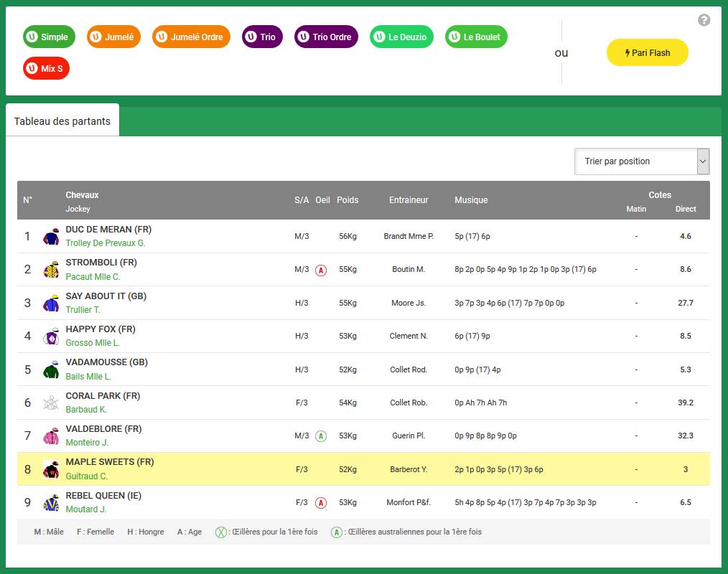Click Happy Fox jockey silk icon
The image size is (728, 574).
(x=51, y=337)
